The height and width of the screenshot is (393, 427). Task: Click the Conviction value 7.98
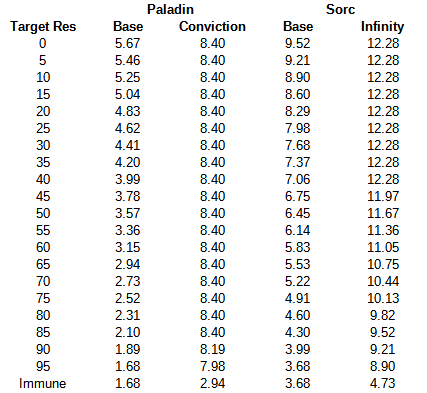tap(213, 366)
